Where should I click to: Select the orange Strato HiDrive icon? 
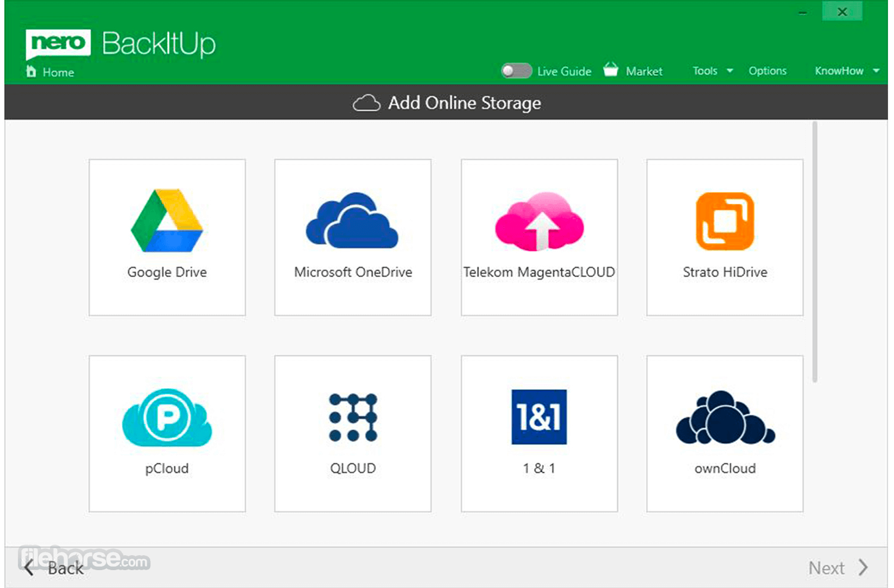click(x=725, y=221)
